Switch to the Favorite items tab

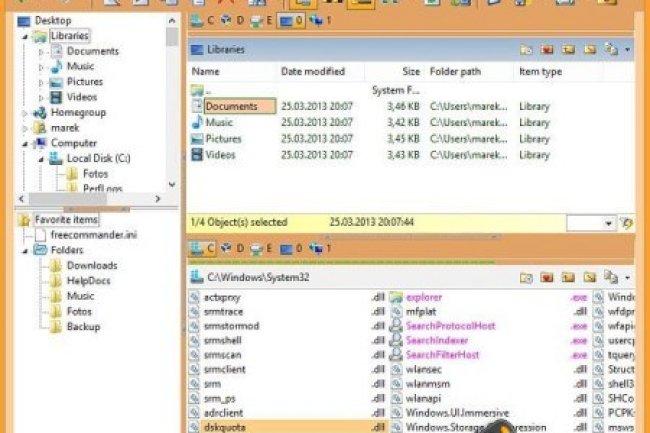(66, 219)
